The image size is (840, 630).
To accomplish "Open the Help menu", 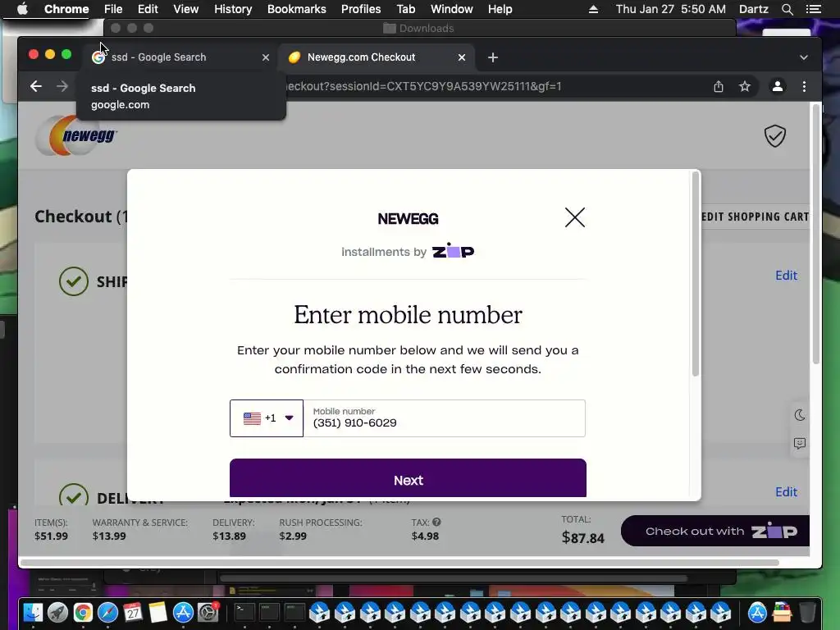I will tap(500, 9).
